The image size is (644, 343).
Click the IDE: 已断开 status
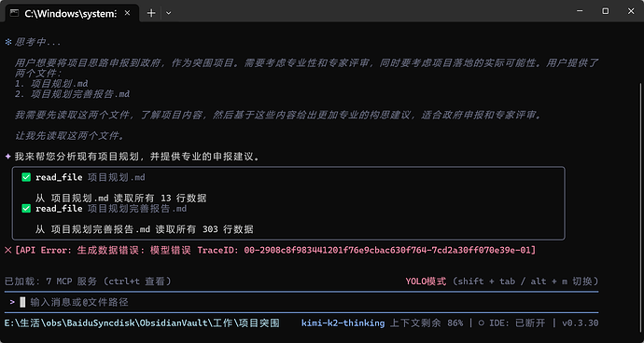517,323
